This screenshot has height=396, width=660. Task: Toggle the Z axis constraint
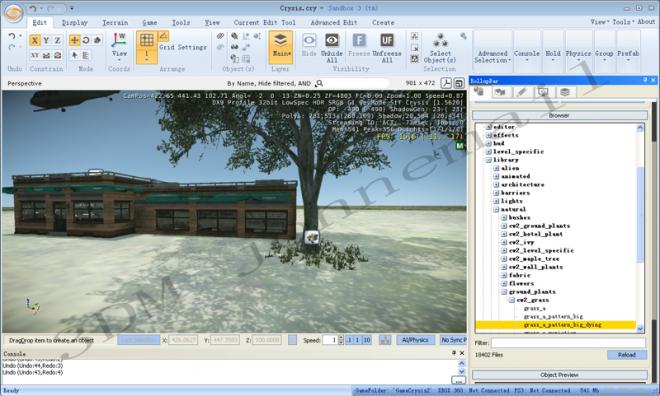click(58, 40)
